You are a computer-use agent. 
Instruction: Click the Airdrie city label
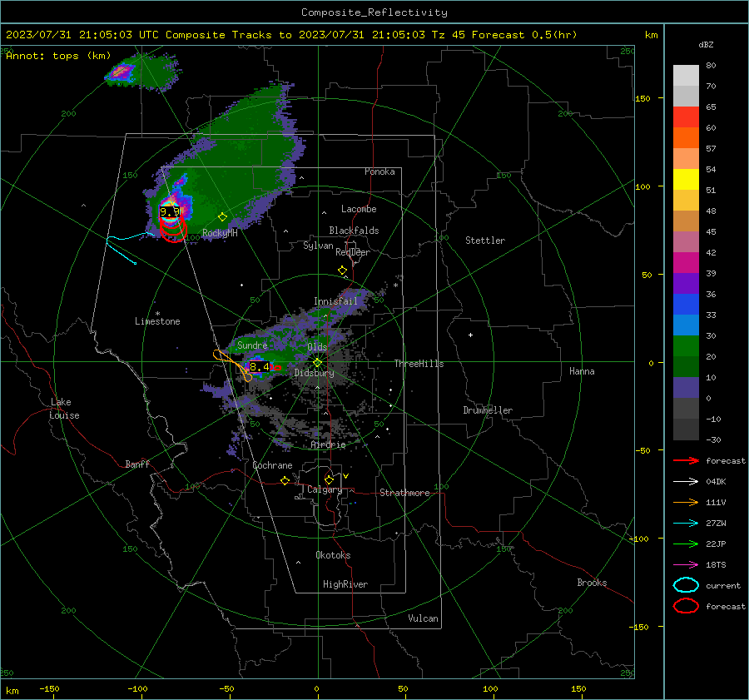[328, 444]
